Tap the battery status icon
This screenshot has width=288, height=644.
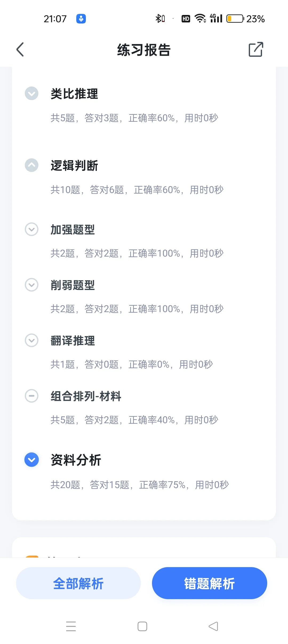pos(235,19)
